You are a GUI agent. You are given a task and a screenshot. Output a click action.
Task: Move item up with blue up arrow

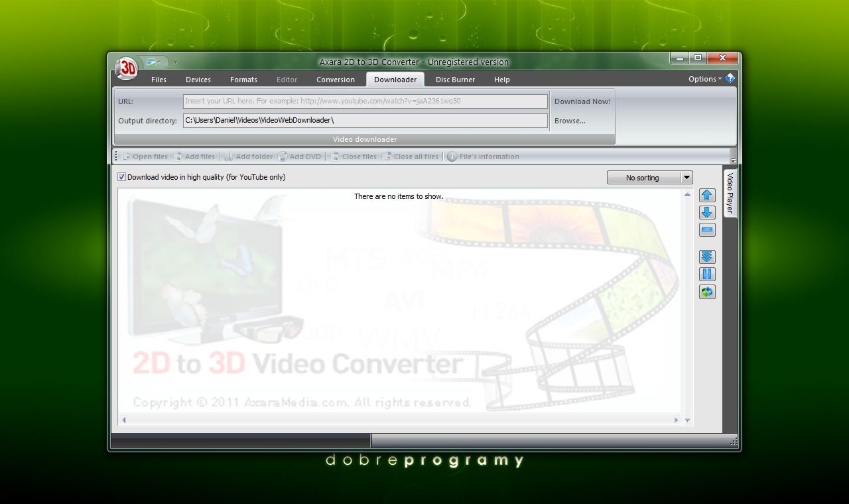(707, 195)
